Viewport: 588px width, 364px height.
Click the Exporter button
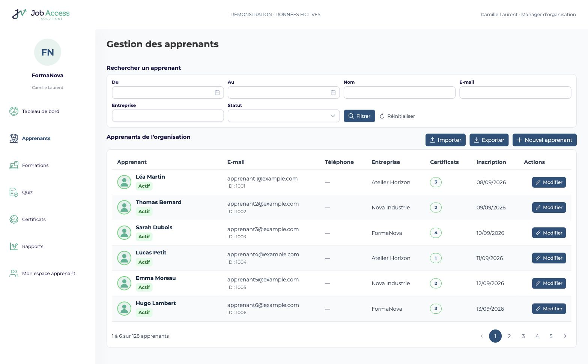[489, 140]
